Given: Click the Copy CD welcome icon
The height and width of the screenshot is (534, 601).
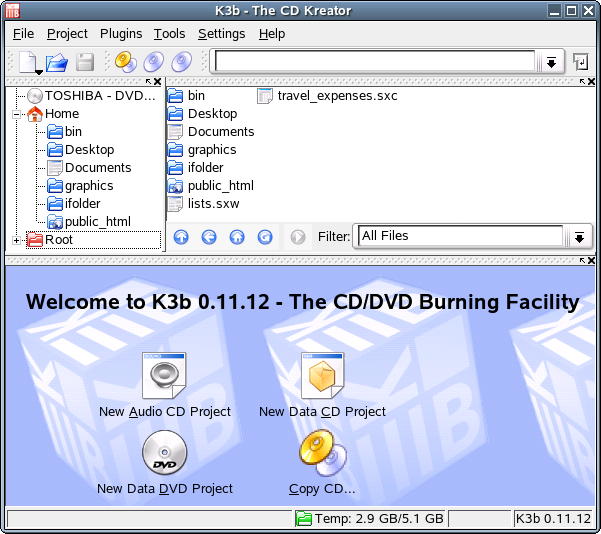Looking at the screenshot, I should pyautogui.click(x=323, y=452).
